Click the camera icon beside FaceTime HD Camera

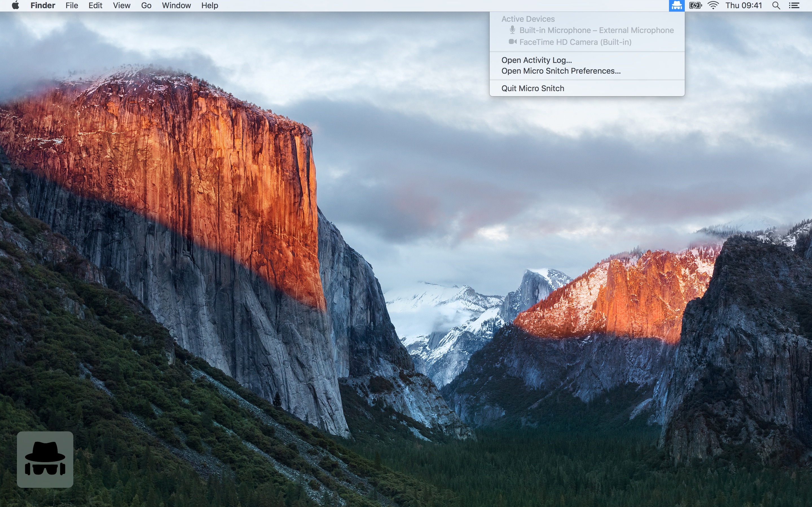coord(512,41)
